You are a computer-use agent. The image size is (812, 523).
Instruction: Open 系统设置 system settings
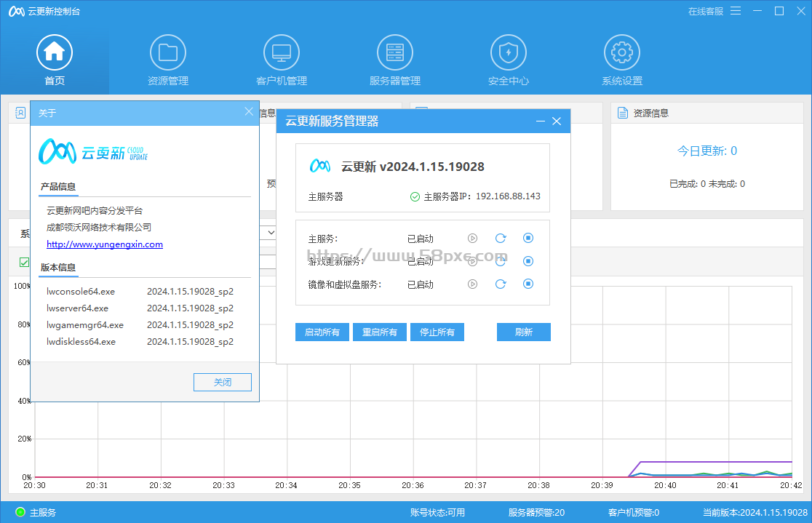coord(622,60)
